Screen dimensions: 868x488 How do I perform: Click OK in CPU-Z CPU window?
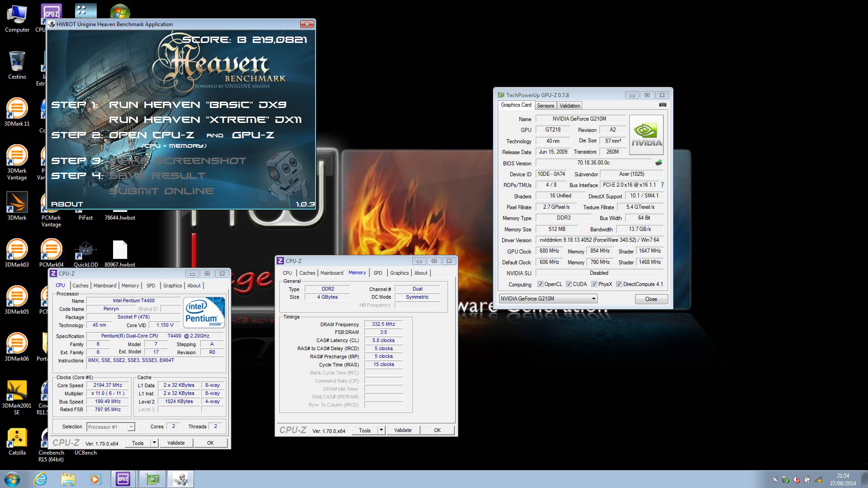[x=210, y=443]
